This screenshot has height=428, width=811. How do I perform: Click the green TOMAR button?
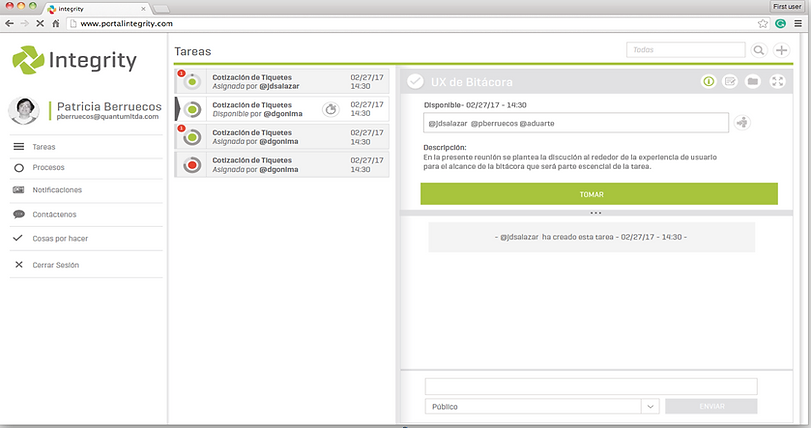point(599,194)
